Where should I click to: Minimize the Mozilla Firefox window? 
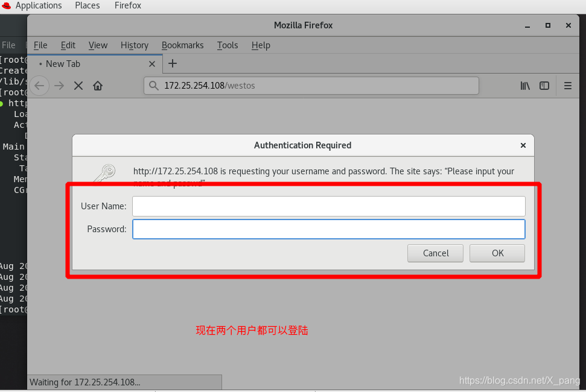point(527,25)
